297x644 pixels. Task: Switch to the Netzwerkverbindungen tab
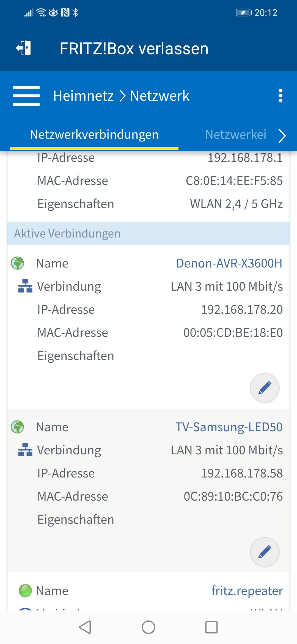(94, 135)
